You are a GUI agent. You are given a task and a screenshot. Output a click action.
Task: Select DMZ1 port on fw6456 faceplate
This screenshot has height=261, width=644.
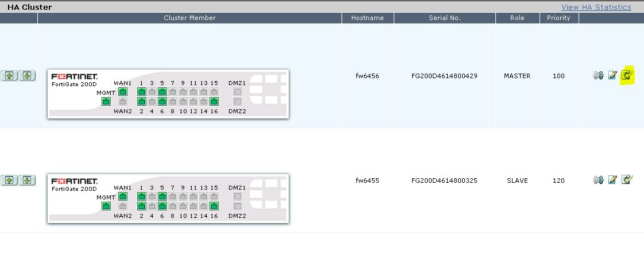tap(237, 91)
